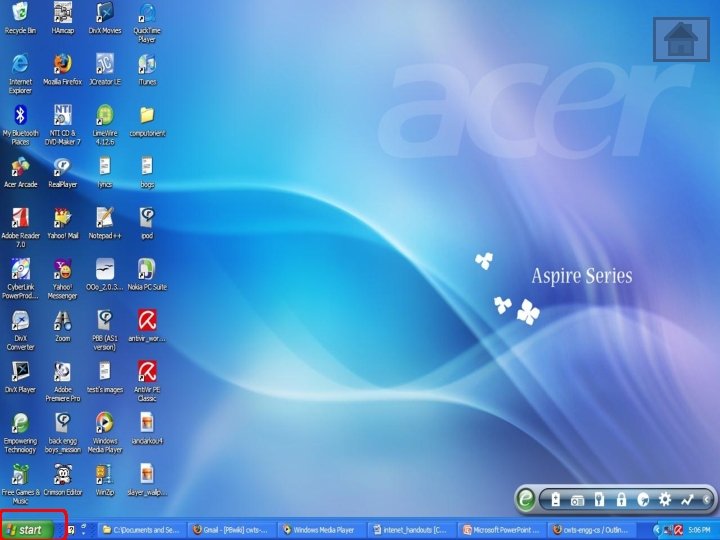Click the slayer_wallp... image file

[147, 475]
